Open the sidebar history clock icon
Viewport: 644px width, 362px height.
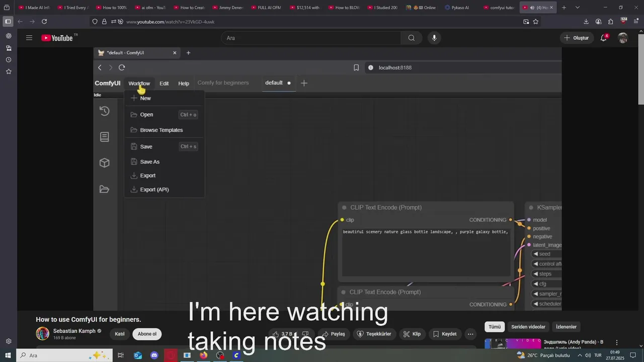9,60
